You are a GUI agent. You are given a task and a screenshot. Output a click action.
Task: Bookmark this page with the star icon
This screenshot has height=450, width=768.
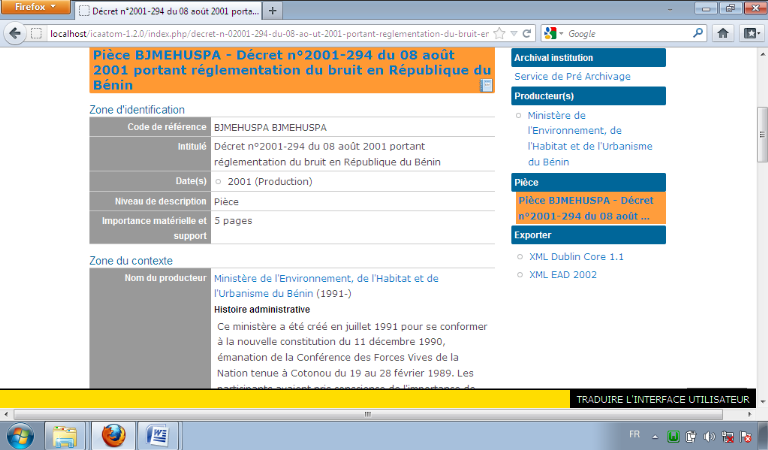(x=499, y=34)
